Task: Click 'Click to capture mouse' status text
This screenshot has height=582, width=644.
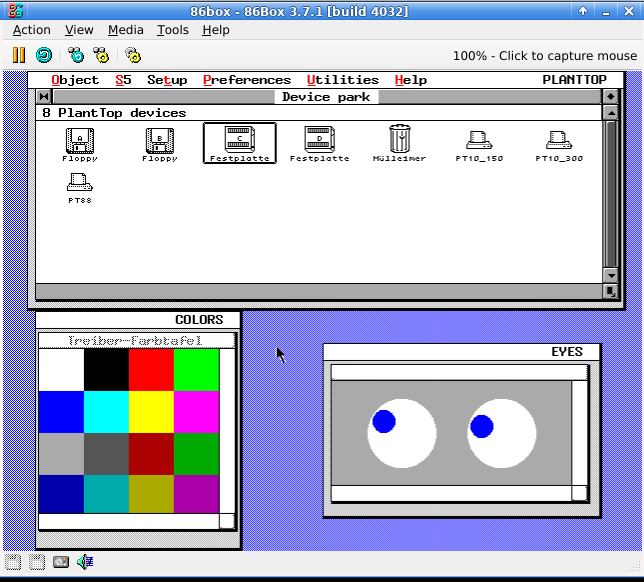Action: tap(568, 55)
